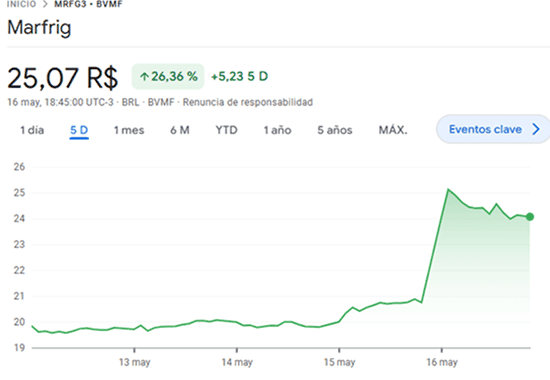Open Renuncia de responsabilidad link

pyautogui.click(x=248, y=102)
